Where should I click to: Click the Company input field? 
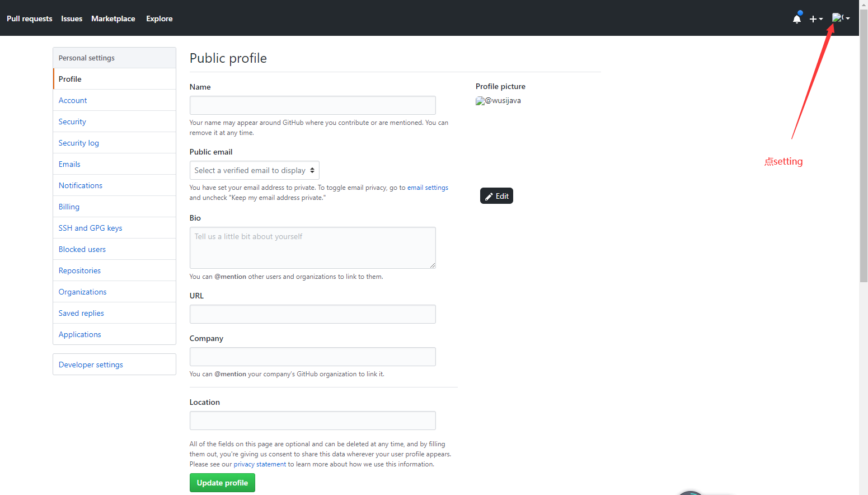312,357
